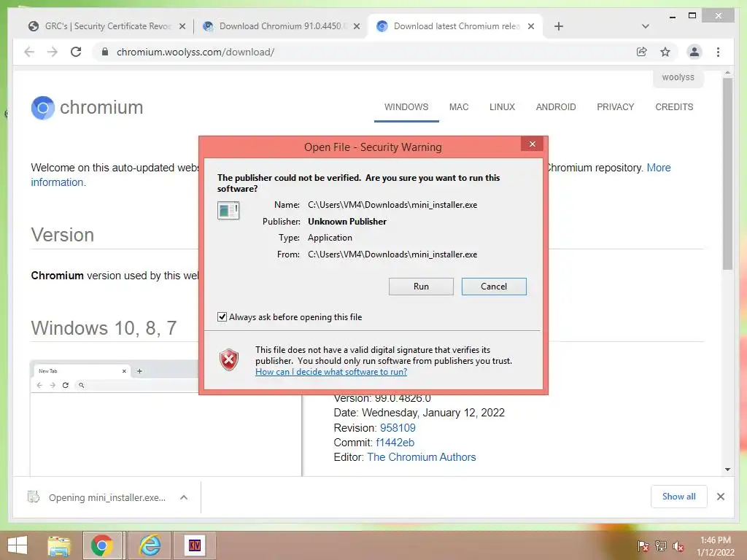This screenshot has height=560, width=747.
Task: Open Internet Explorer from the taskbar
Action: [150, 545]
